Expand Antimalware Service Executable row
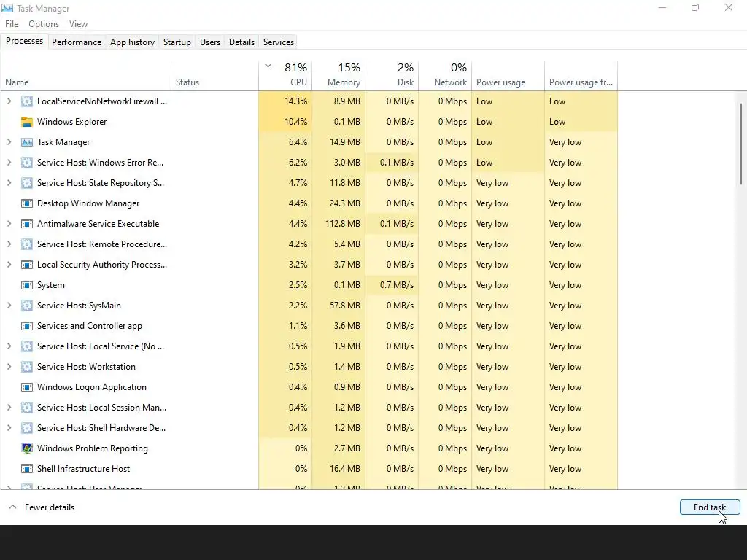Viewport: 747px width, 560px height. (x=9, y=224)
